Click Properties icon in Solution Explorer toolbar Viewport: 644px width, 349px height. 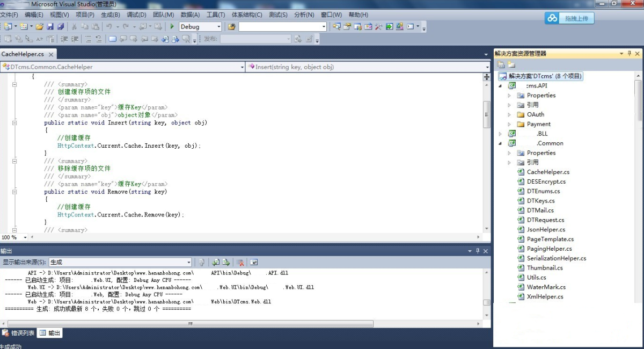pos(501,64)
